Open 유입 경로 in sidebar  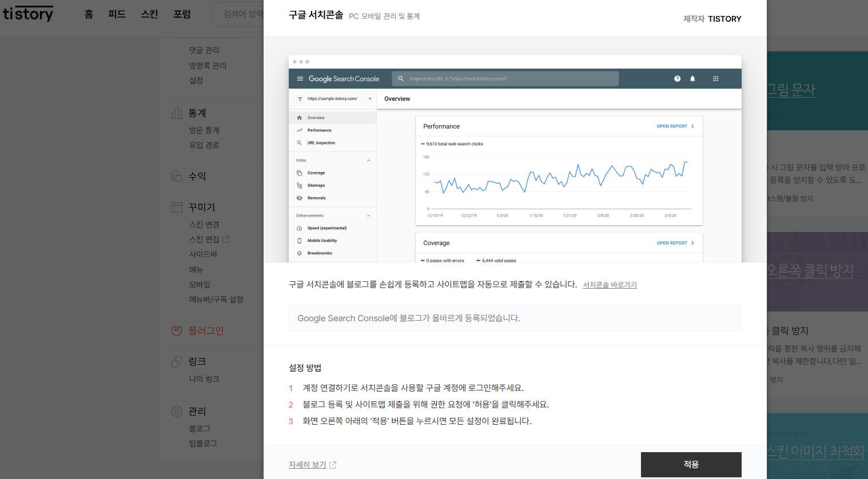point(204,145)
